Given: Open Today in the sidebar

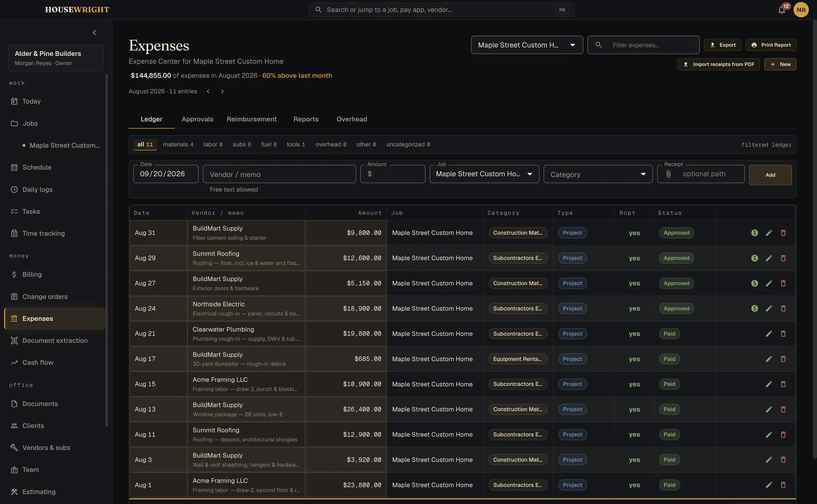Looking at the screenshot, I should (55, 101).
